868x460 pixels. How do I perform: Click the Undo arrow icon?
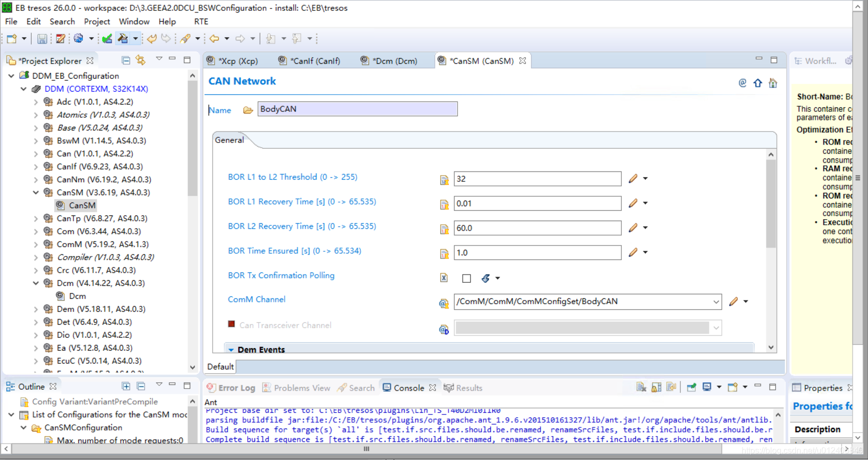tap(152, 38)
